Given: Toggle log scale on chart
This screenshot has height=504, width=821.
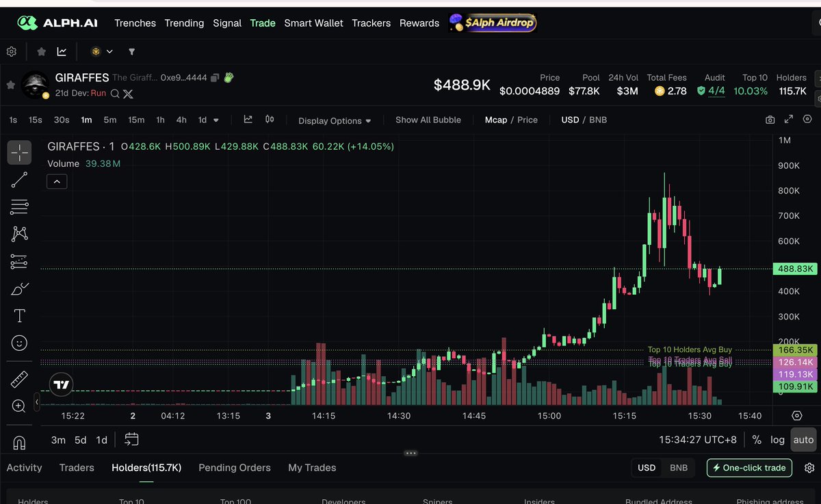Looking at the screenshot, I should click(778, 440).
